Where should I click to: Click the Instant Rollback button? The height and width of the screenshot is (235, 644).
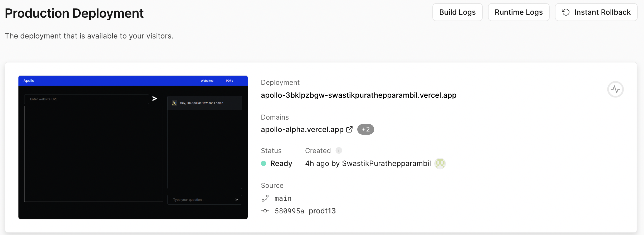(596, 12)
